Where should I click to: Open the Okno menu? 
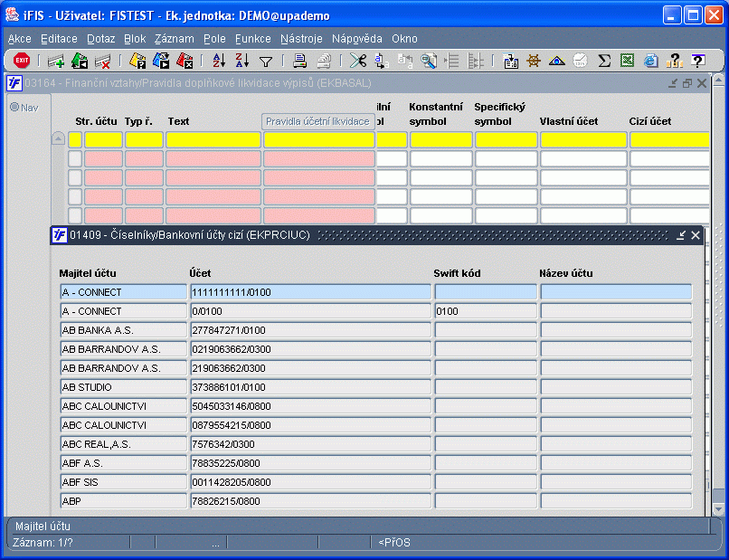pos(404,39)
